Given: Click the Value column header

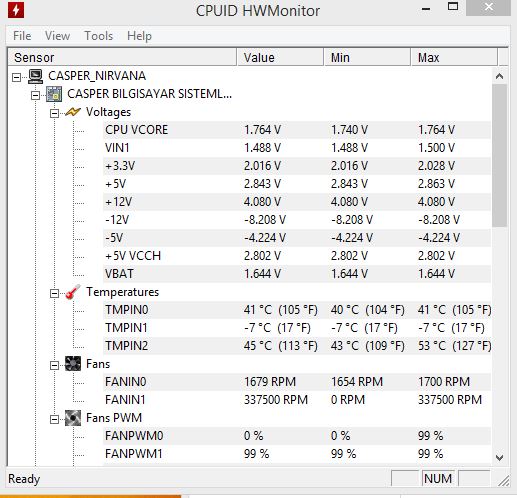Looking at the screenshot, I should click(280, 57).
